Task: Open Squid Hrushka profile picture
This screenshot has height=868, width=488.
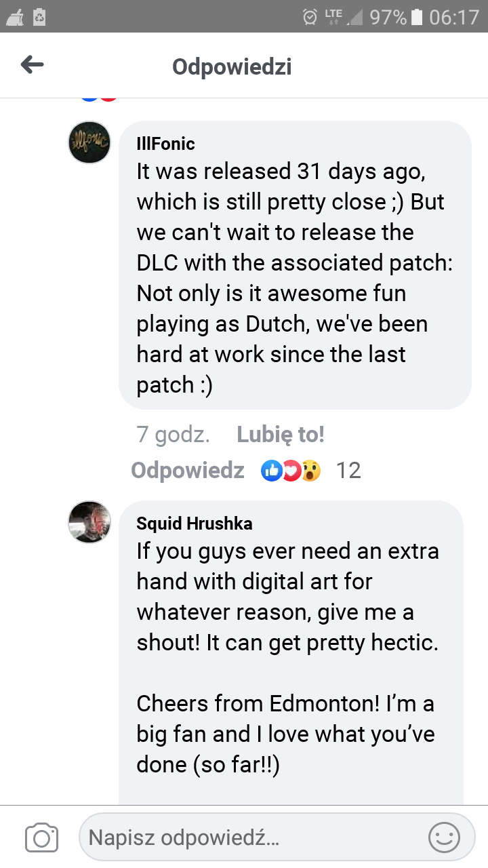Action: click(x=89, y=522)
